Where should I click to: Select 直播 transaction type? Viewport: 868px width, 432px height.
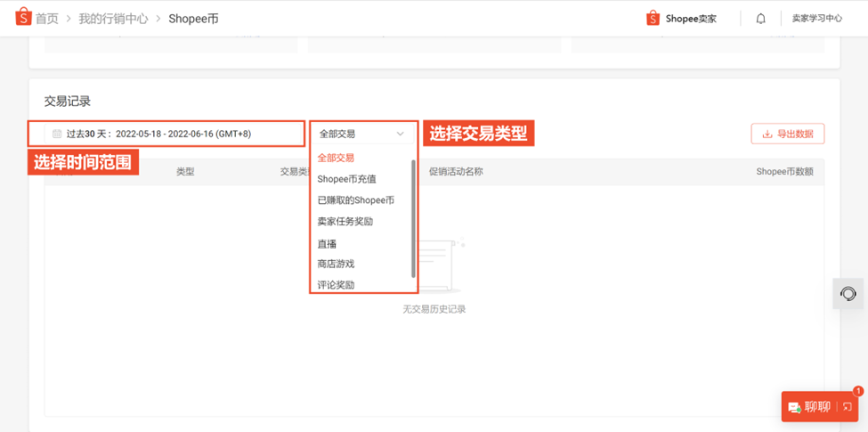click(x=327, y=244)
